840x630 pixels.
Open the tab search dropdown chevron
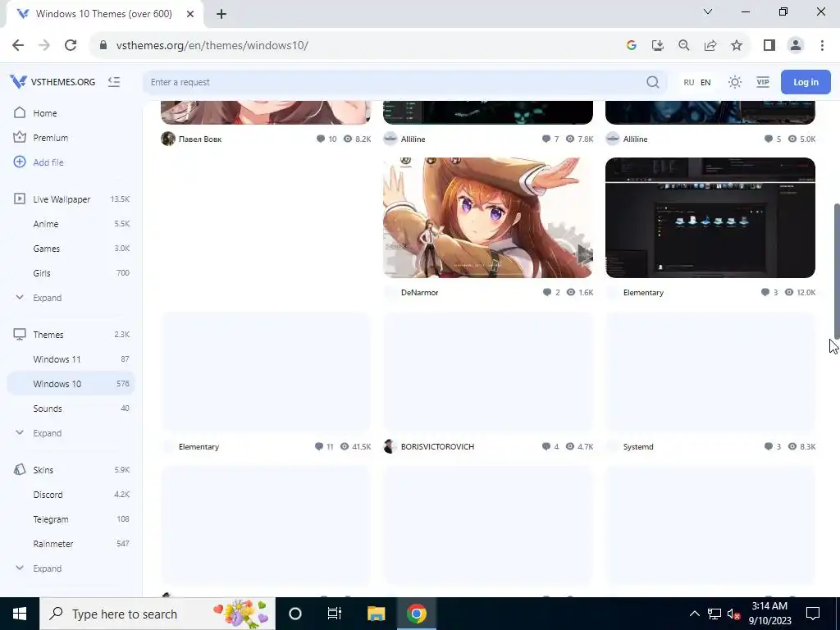[x=708, y=11]
